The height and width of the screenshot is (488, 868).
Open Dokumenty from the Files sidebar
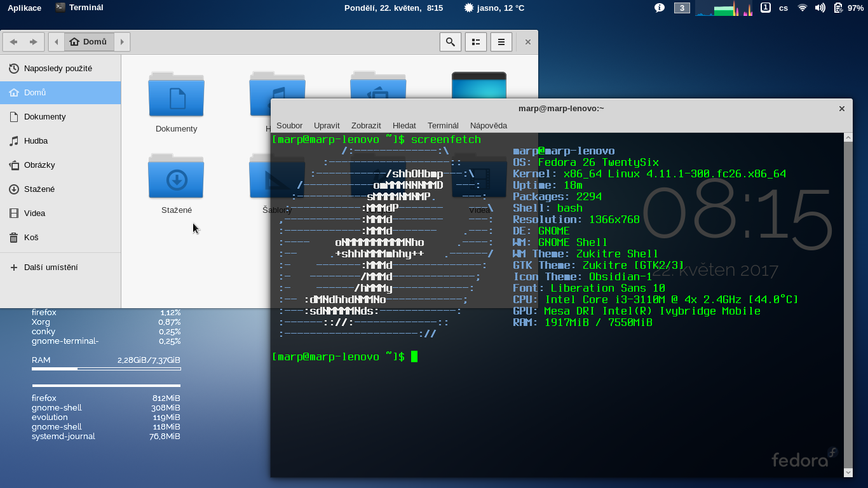pyautogui.click(x=60, y=116)
